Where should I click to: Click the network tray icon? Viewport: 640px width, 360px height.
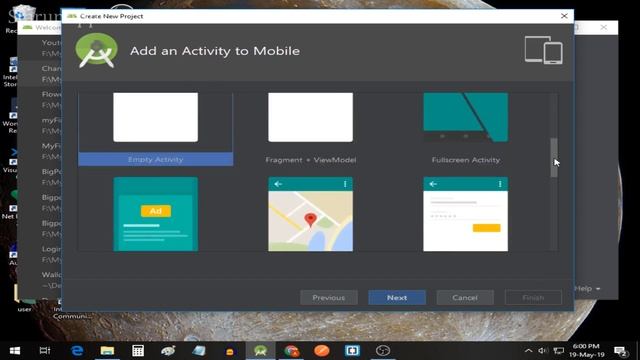(559, 351)
